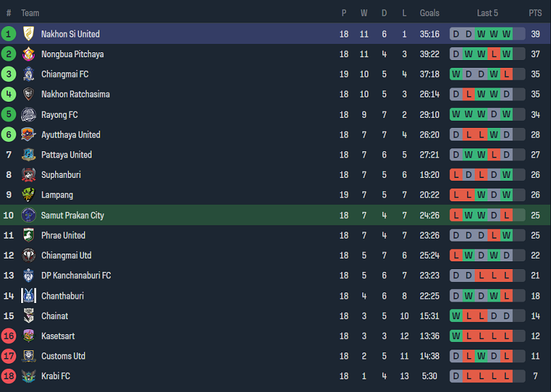This screenshot has height=392, width=551.
Task: Click the Suphanburi team logo
Action: pyautogui.click(x=28, y=175)
